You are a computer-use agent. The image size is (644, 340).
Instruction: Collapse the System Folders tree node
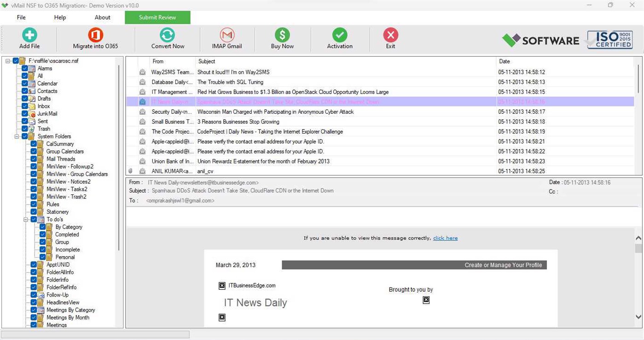[17, 136]
